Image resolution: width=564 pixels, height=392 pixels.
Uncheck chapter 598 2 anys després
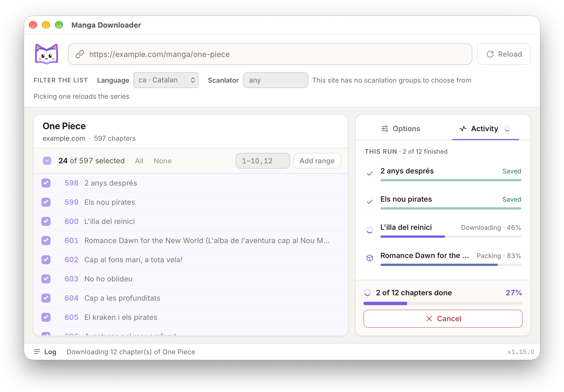coord(46,183)
